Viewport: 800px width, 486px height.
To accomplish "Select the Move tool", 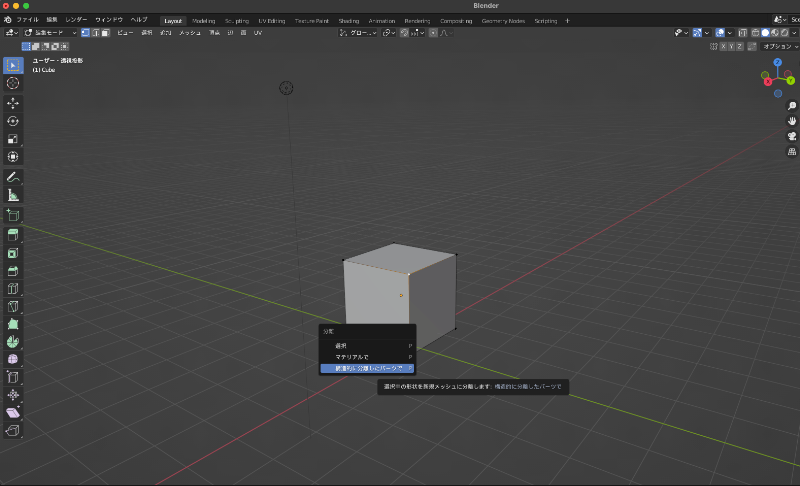I will click(13, 103).
